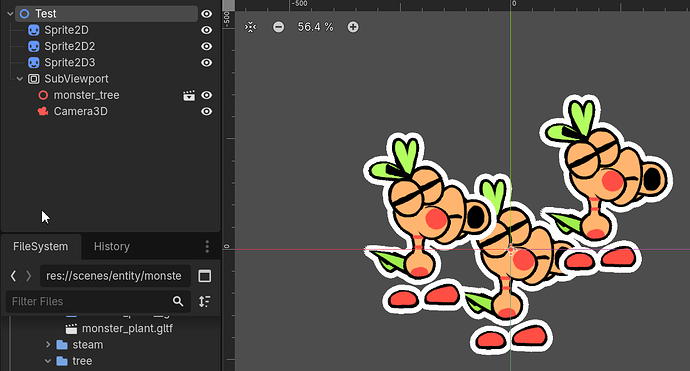
Task: Center the view with the center icon
Action: coord(250,27)
